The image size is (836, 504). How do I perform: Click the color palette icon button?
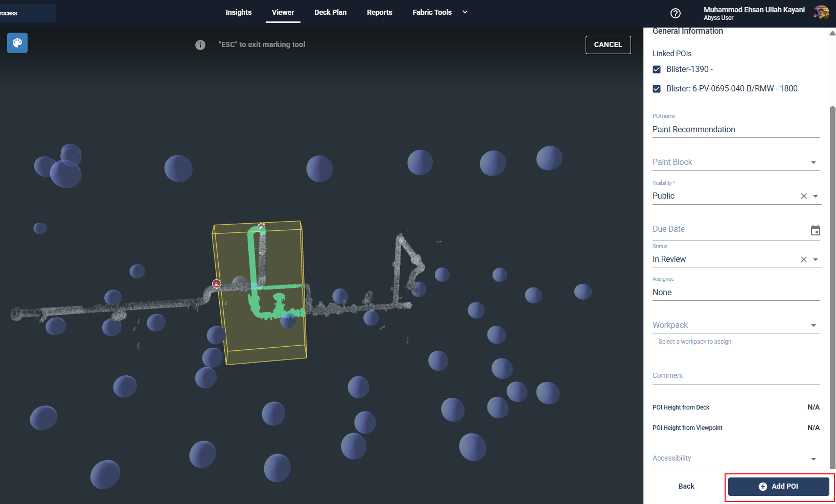[17, 43]
